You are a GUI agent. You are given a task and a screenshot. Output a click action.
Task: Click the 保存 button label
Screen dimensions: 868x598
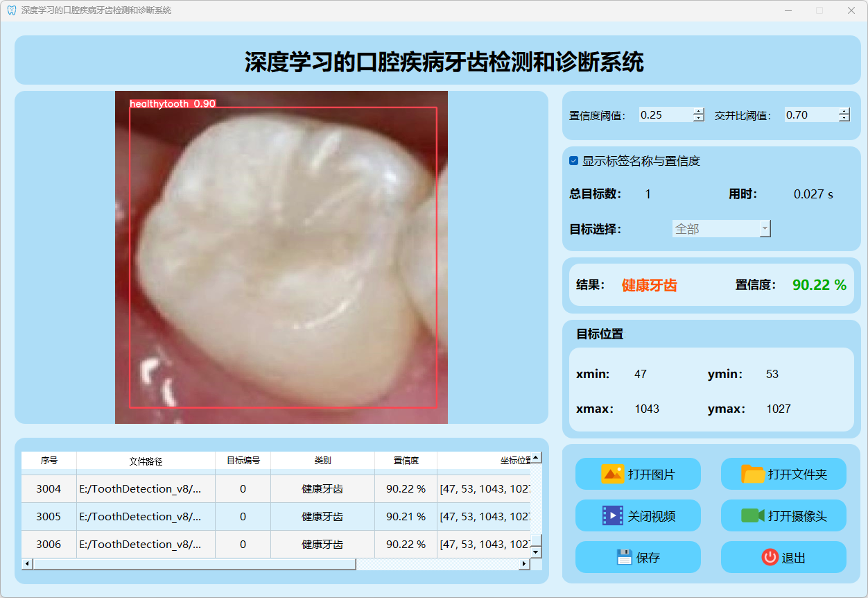(x=648, y=558)
